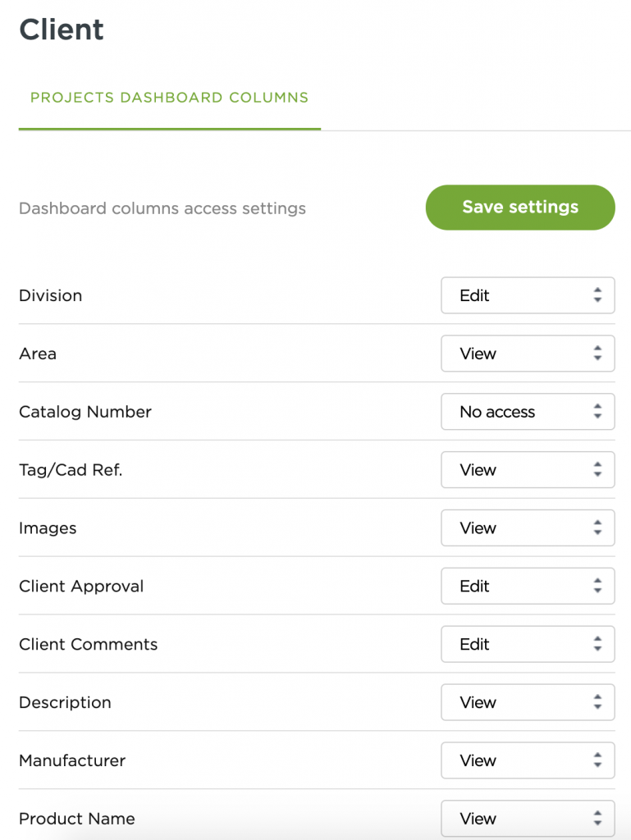The height and width of the screenshot is (840, 631).
Task: Expand the Client Comments access dropdown
Action: point(527,645)
